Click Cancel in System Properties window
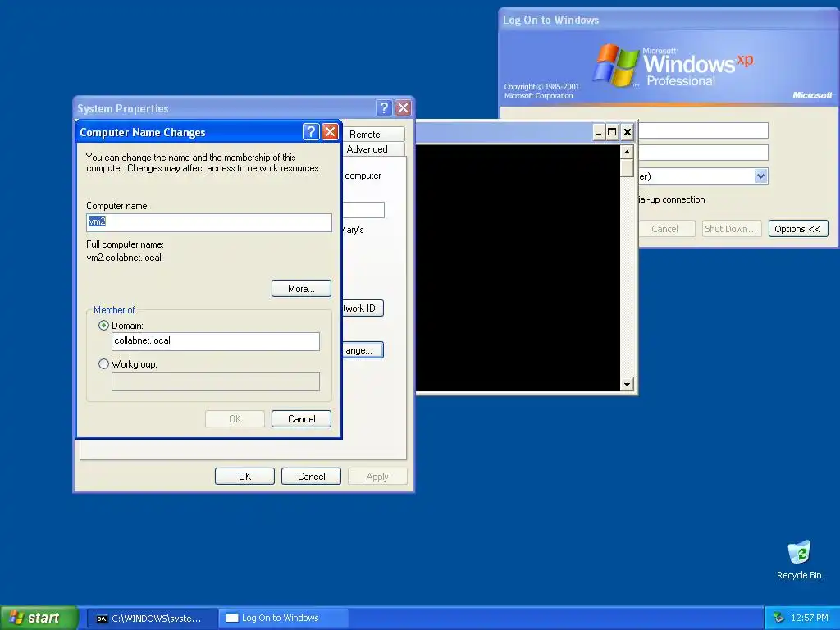The width and height of the screenshot is (840, 630). [311, 477]
